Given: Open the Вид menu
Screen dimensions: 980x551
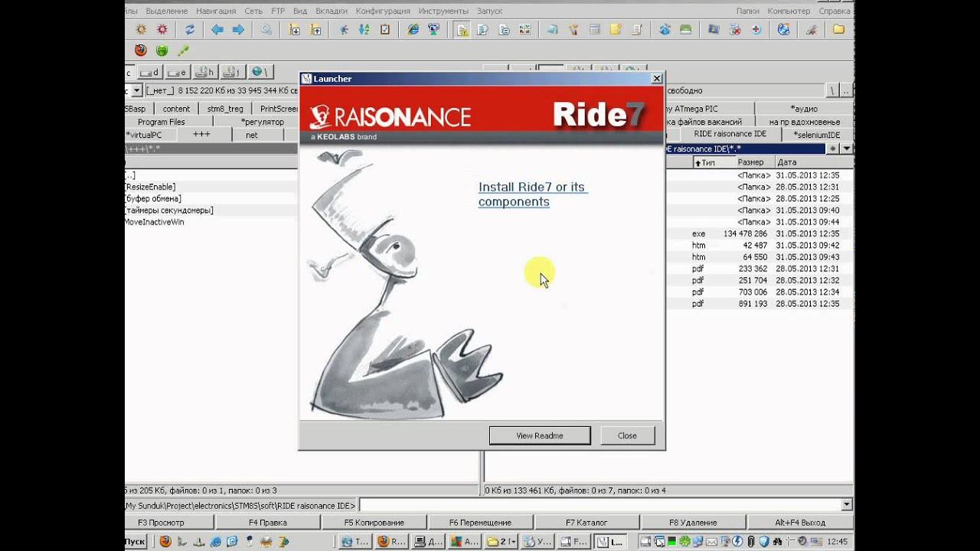Looking at the screenshot, I should click(300, 11).
